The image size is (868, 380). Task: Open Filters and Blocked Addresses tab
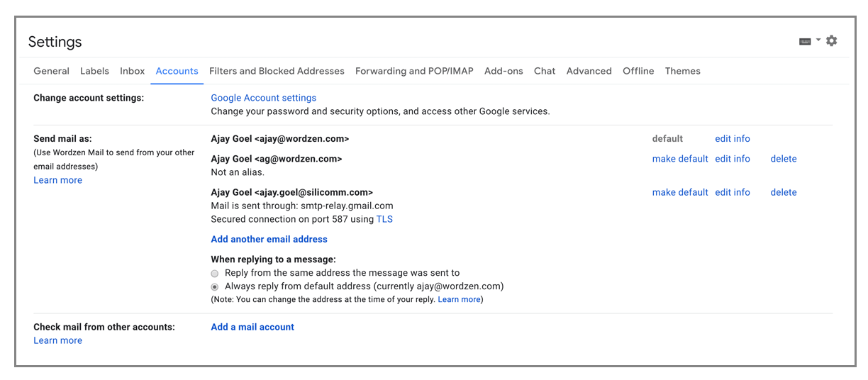tap(277, 71)
